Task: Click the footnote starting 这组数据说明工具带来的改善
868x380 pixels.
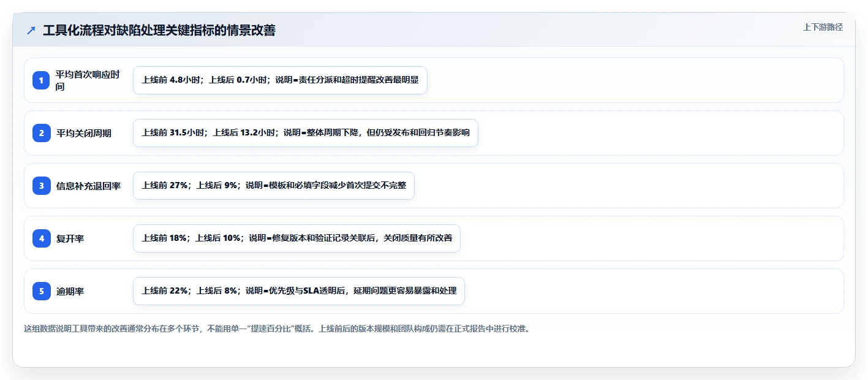Action: pos(277,329)
